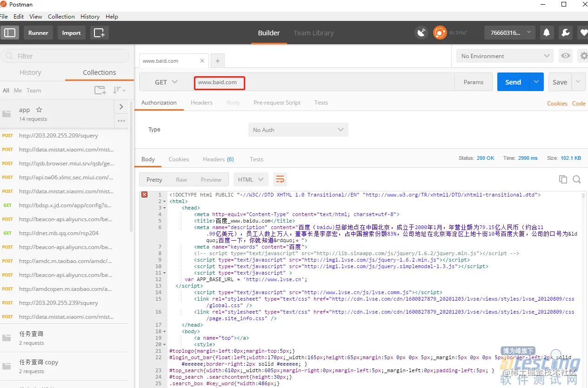Image resolution: width=588 pixels, height=388 pixels.
Task: Save the request
Action: tap(560, 82)
